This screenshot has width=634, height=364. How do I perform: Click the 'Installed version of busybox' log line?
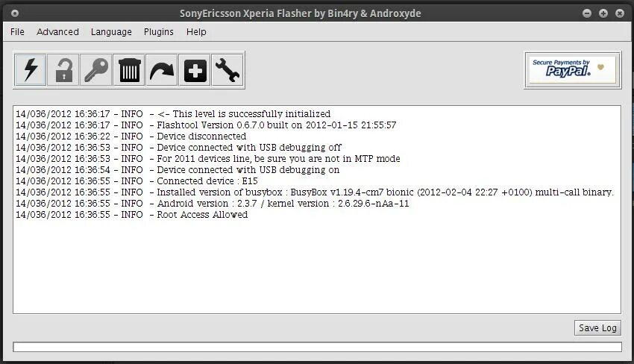[315, 192]
